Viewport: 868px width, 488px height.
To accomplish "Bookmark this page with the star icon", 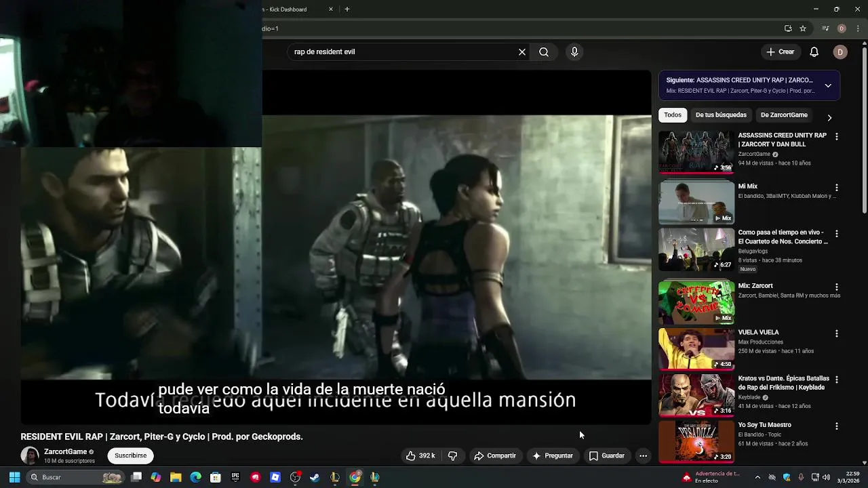I will click(x=803, y=28).
